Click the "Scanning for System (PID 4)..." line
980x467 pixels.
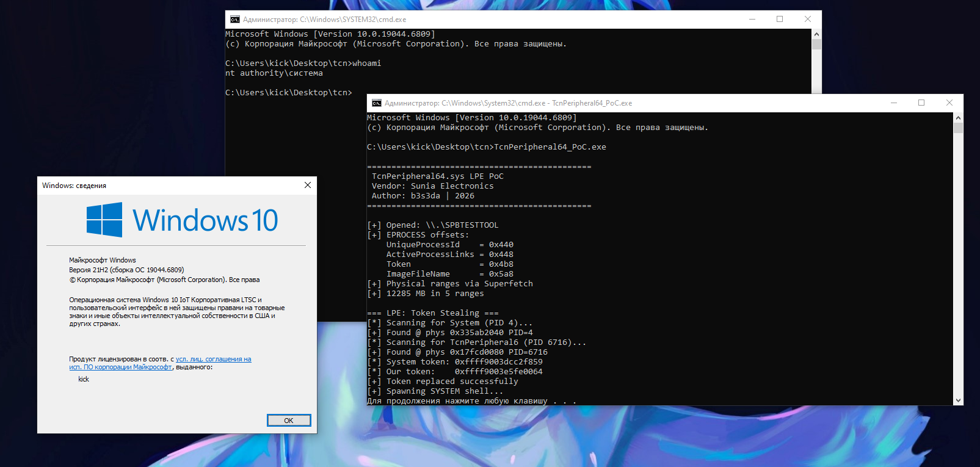tap(450, 323)
